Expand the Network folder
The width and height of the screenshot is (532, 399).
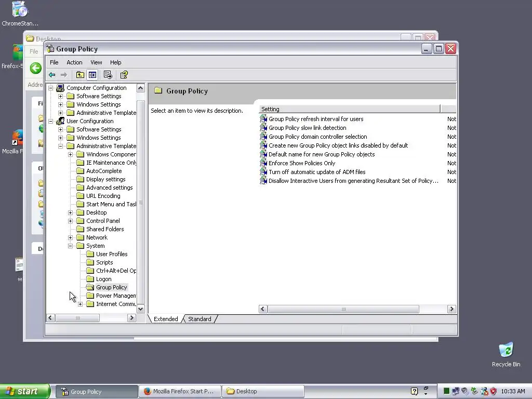[70, 237]
